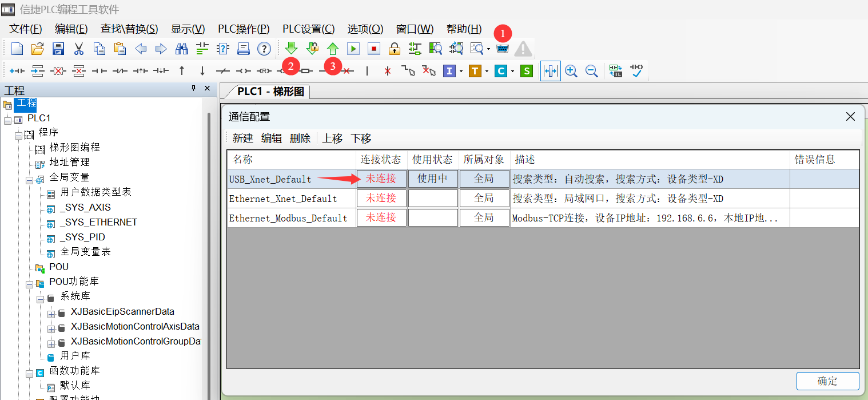Pin the 工程 panel with pushpin
The height and width of the screenshot is (400, 868).
coord(193,88)
